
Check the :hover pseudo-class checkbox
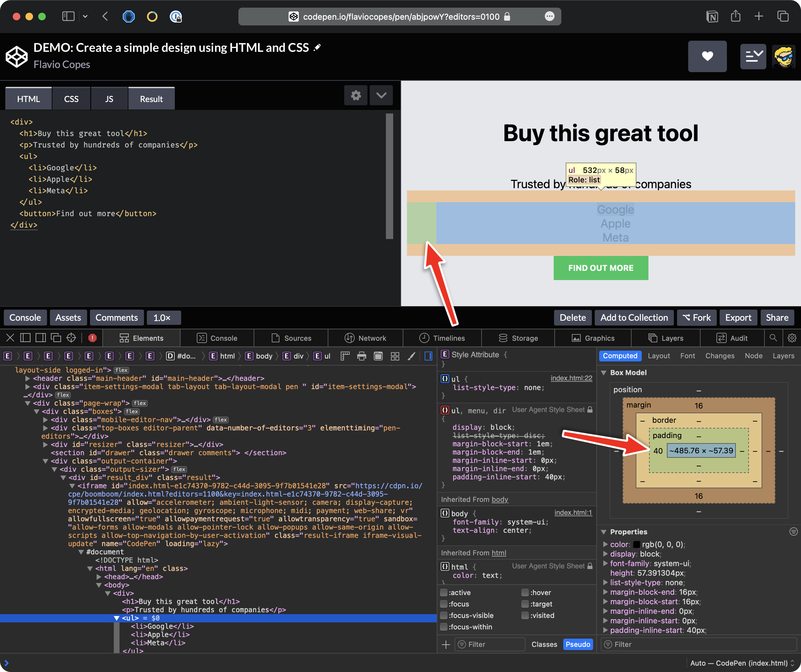tap(525, 592)
